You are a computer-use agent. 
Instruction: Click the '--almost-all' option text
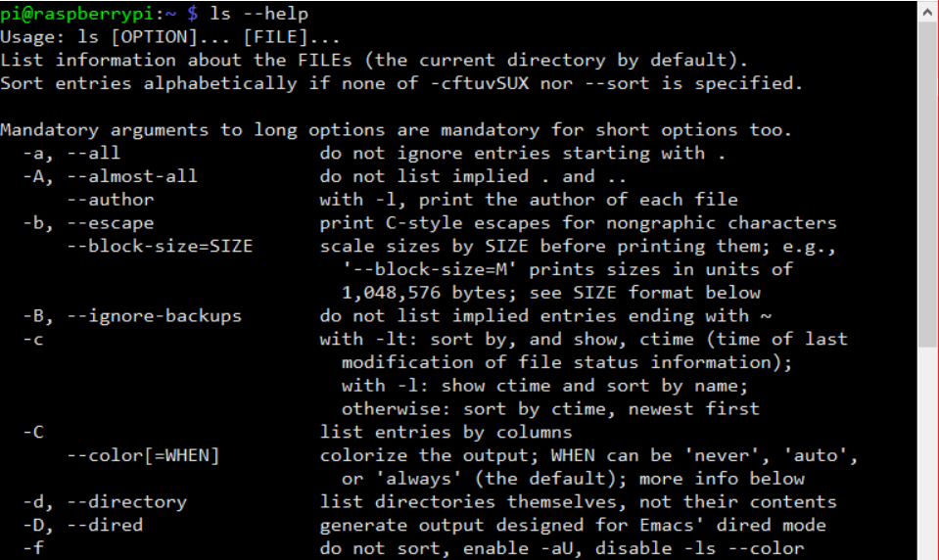pyautogui.click(x=132, y=176)
